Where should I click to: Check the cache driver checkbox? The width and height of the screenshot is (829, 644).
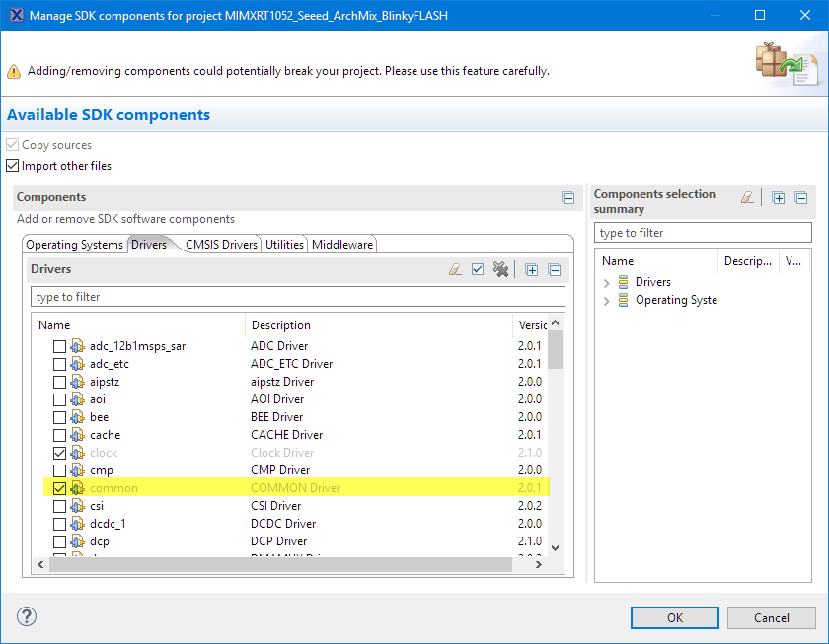[60, 435]
